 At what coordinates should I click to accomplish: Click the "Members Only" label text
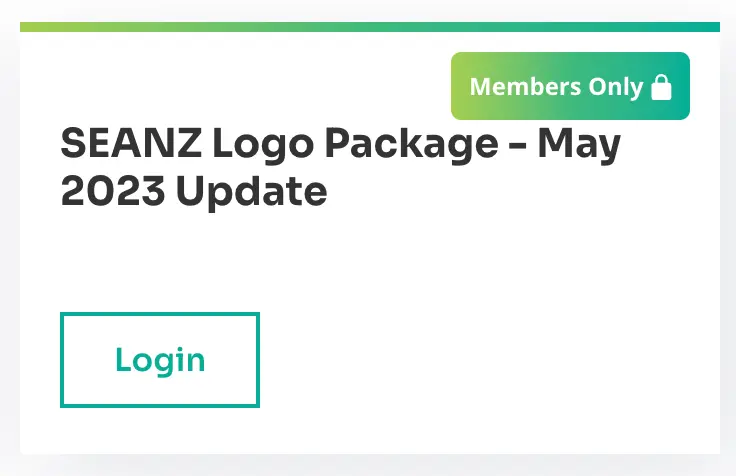click(556, 87)
